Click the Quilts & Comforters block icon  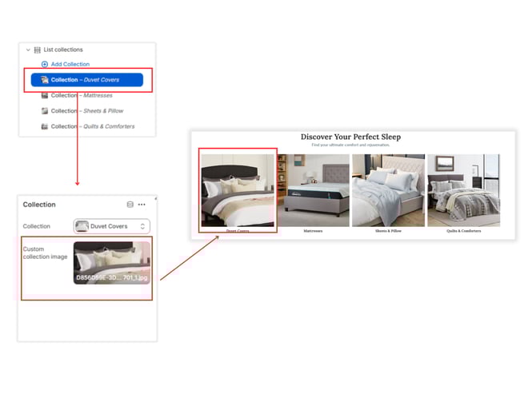pyautogui.click(x=45, y=126)
